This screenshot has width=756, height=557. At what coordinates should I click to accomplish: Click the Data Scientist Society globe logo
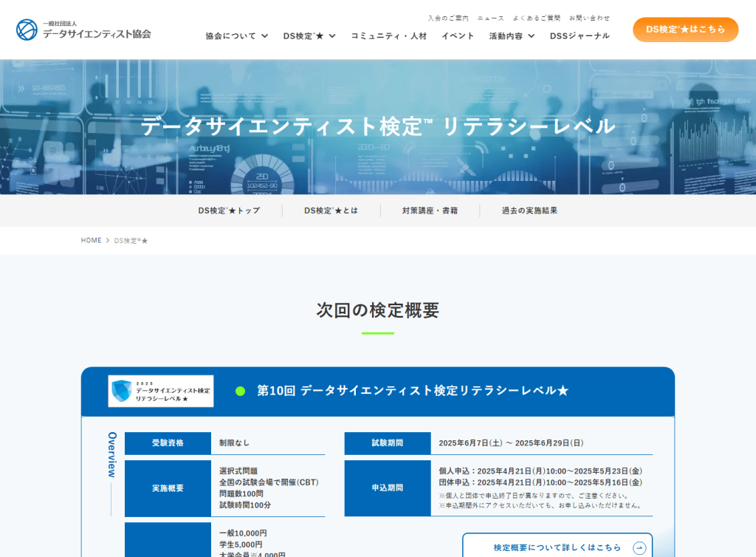coord(27,30)
